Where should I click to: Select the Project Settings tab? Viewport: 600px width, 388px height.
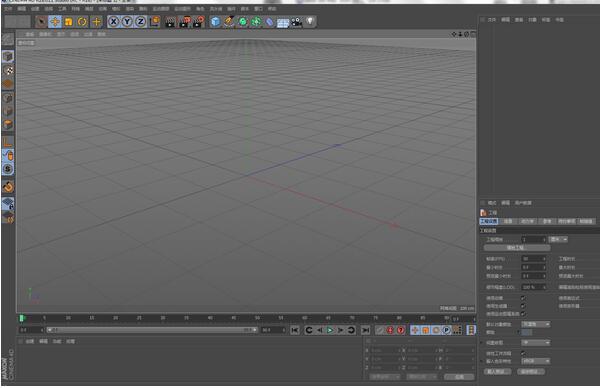pos(489,221)
